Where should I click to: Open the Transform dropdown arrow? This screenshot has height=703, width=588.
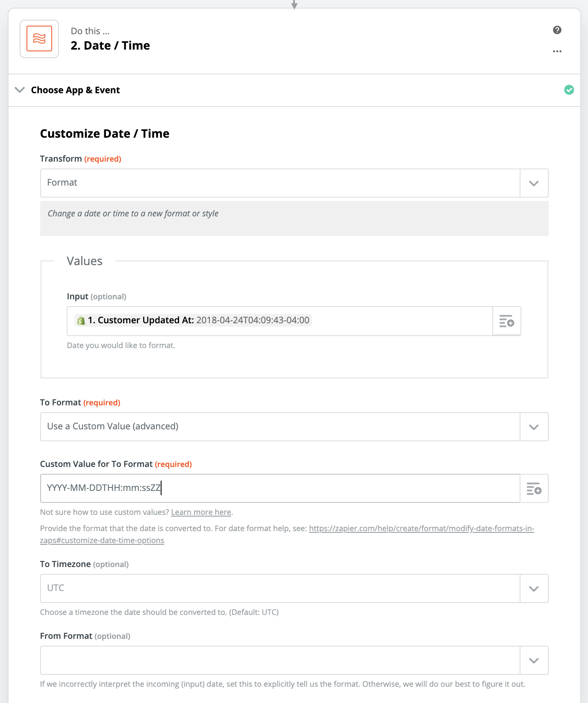click(x=534, y=183)
